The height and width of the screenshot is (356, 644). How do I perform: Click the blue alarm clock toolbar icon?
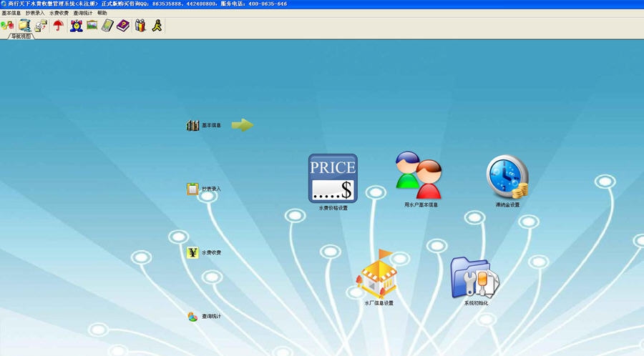pyautogui.click(x=77, y=26)
